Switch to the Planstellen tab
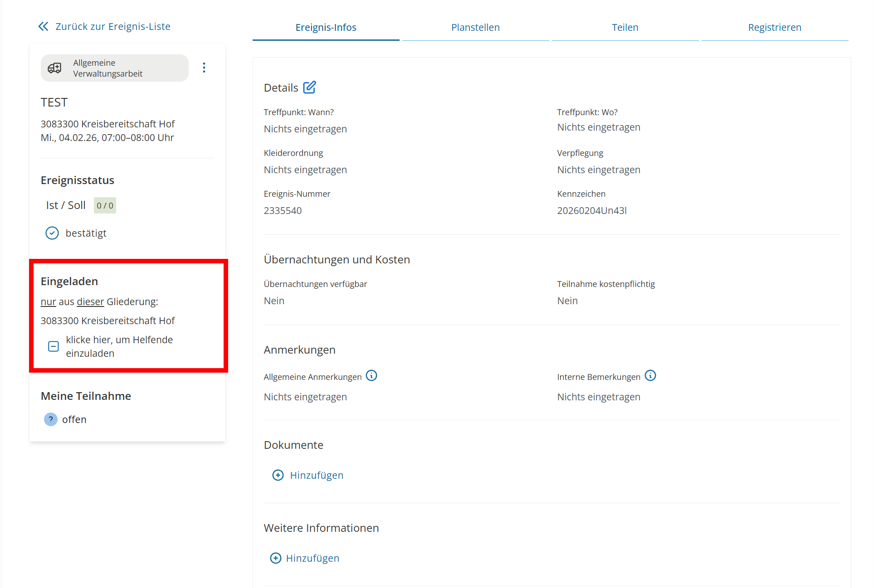The height and width of the screenshot is (588, 874). point(475,27)
